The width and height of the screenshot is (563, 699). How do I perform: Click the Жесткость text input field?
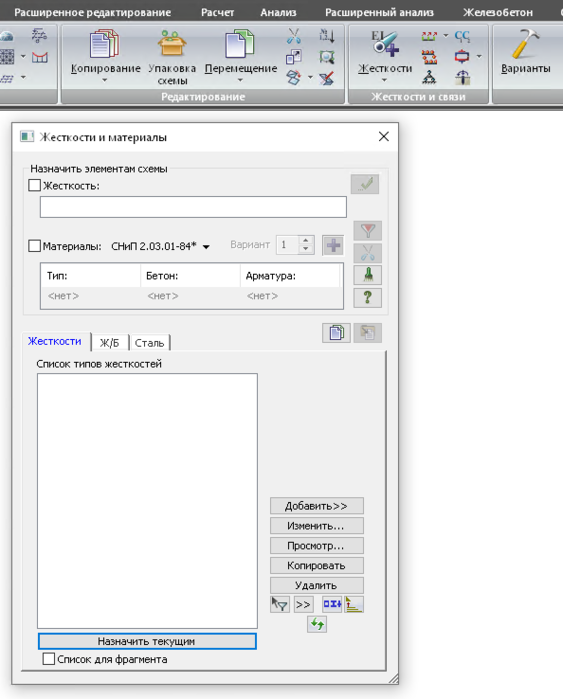coord(193,207)
